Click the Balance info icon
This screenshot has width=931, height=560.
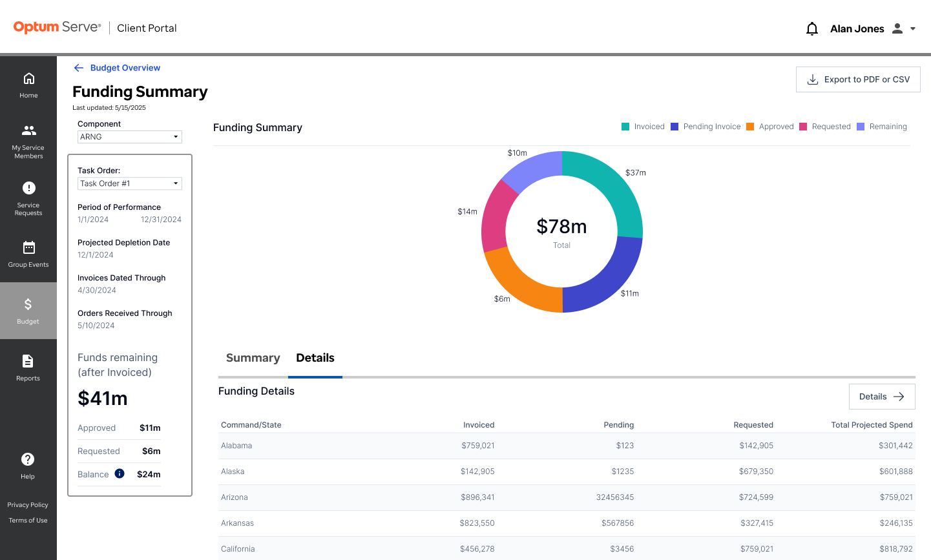[x=120, y=473]
